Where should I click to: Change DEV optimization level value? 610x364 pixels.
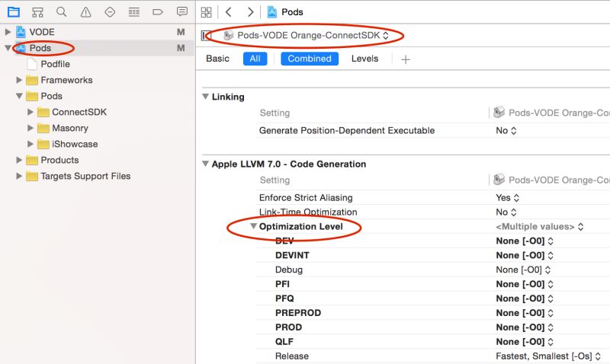pyautogui.click(x=525, y=241)
